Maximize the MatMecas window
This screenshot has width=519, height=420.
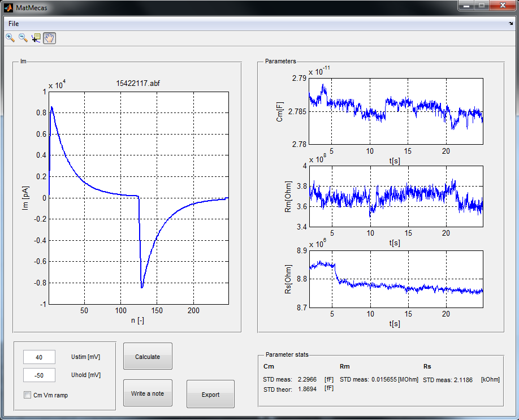[x=482, y=6]
